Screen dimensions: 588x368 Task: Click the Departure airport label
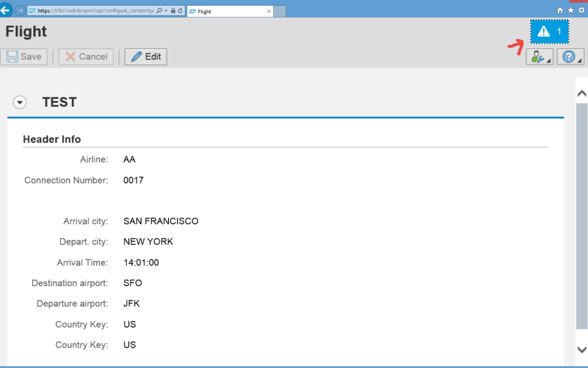(72, 304)
